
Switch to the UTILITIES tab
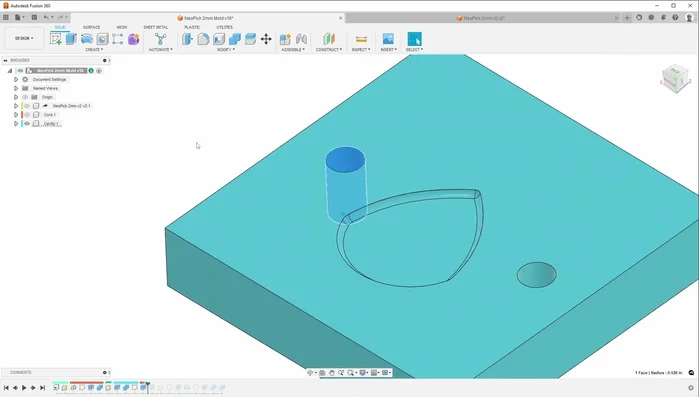224,27
